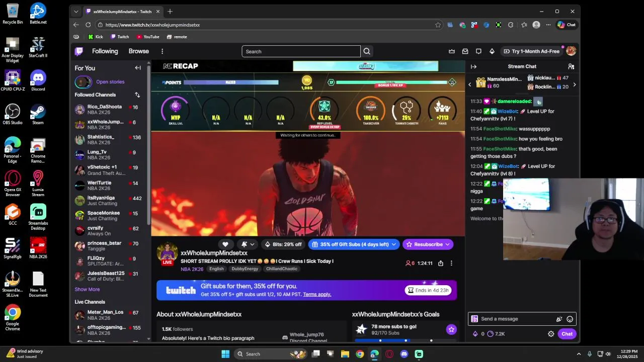Expand Show More followed channels
Viewport: 644px width, 362px height.
coord(87,289)
